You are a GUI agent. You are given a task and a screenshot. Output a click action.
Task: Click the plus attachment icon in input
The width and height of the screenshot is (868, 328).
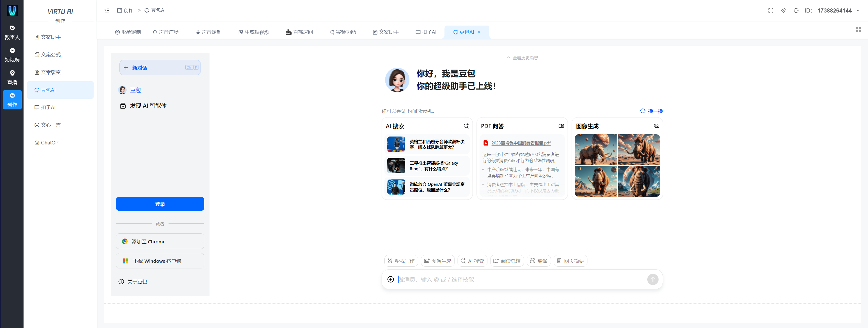click(391, 279)
